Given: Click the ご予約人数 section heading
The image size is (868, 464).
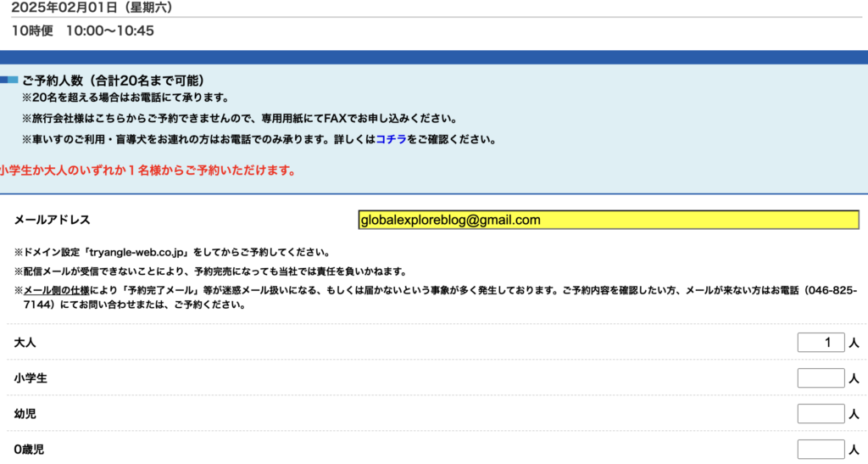Looking at the screenshot, I should [x=113, y=81].
